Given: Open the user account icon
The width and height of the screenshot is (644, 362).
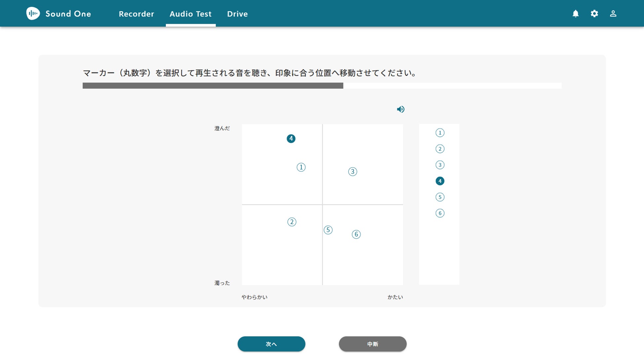Looking at the screenshot, I should (x=613, y=14).
